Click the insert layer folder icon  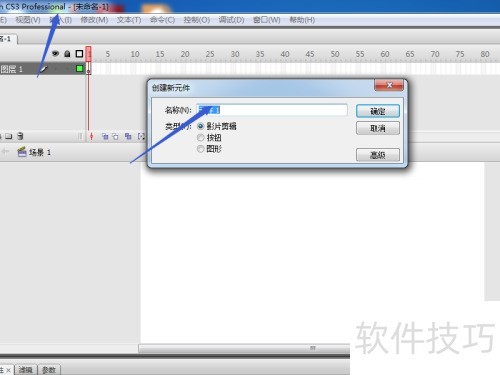(x=9, y=136)
